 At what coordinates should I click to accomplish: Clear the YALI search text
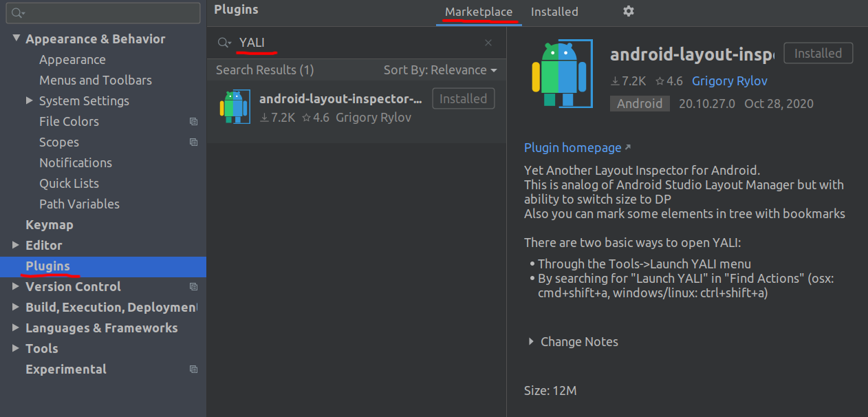point(488,43)
